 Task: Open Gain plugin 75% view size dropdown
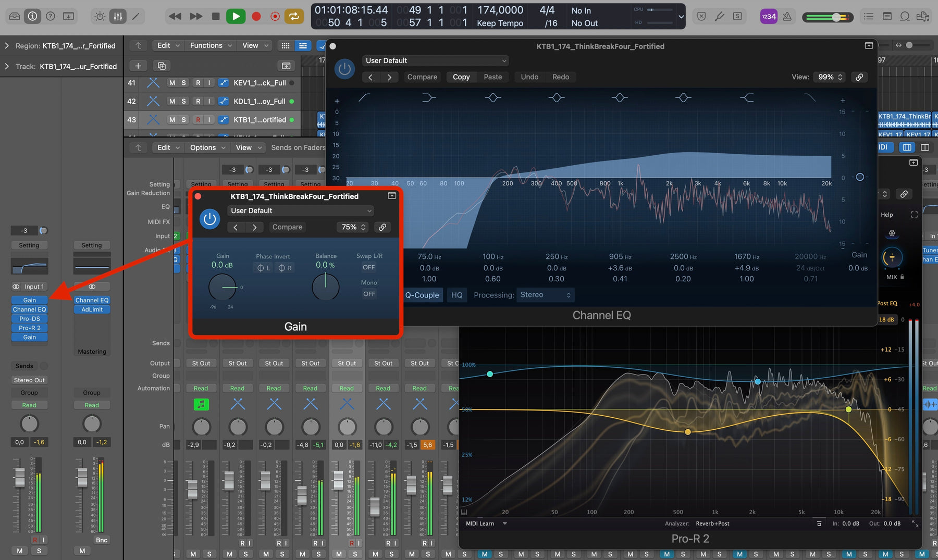click(354, 227)
